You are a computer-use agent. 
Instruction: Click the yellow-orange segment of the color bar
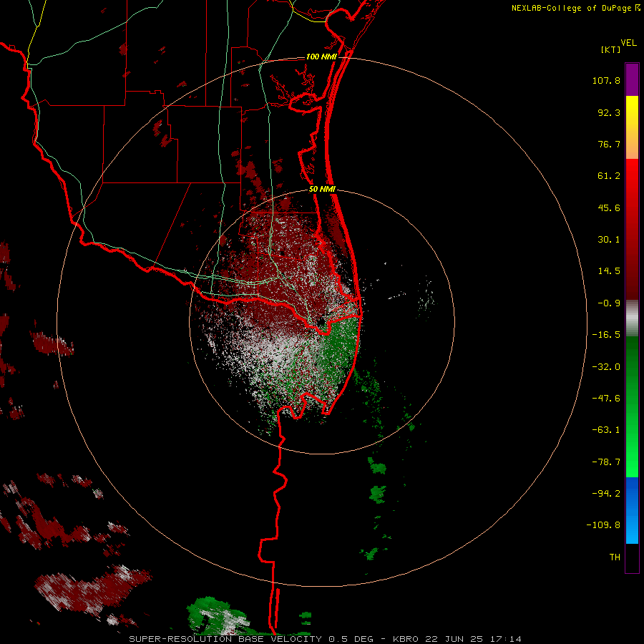(632, 127)
